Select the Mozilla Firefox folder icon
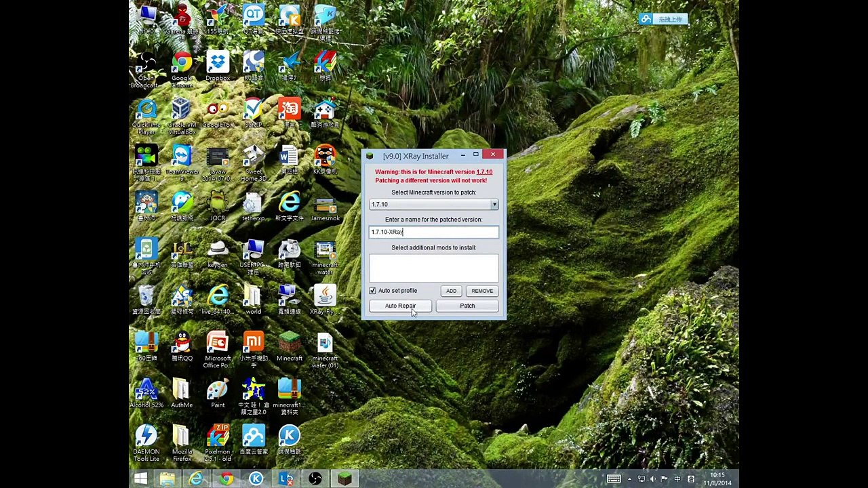Screen dimensions: 868x488 coord(182,443)
